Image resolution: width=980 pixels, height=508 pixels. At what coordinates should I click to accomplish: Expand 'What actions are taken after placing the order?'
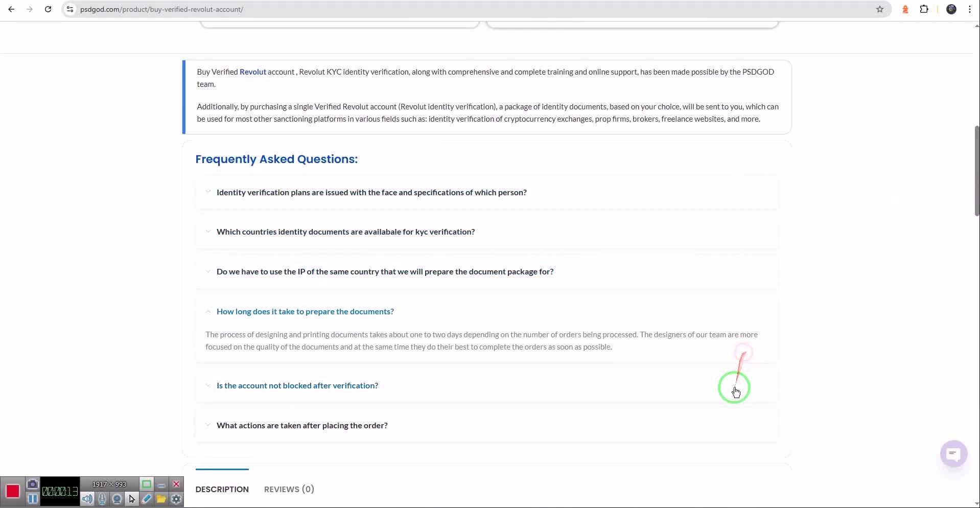(x=302, y=426)
